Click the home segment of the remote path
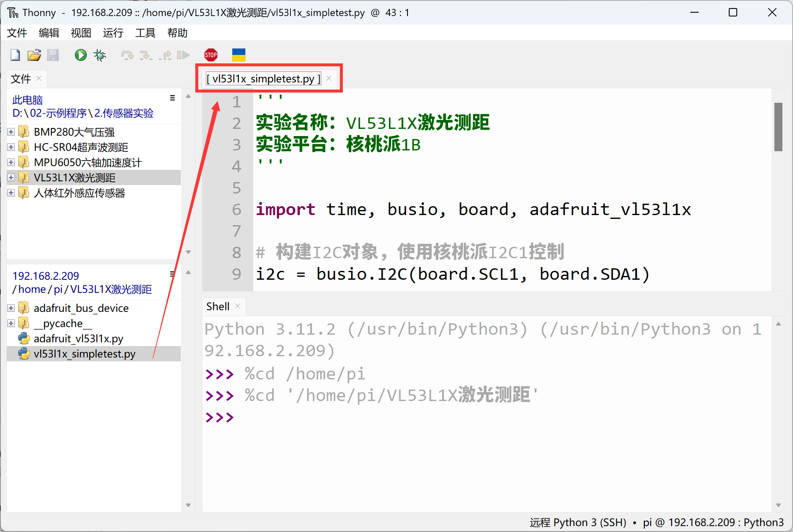 (x=32, y=289)
